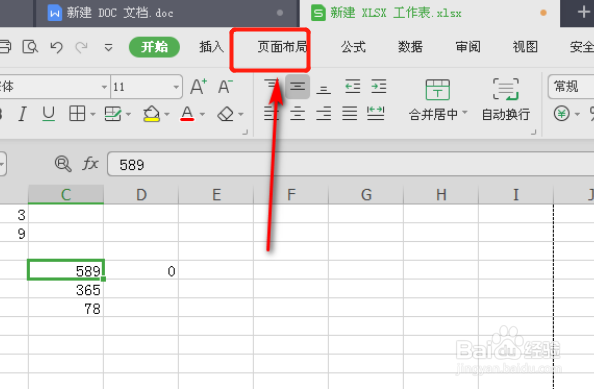Viewport: 594px width, 389px height.
Task: Select column D header
Action: click(x=141, y=195)
